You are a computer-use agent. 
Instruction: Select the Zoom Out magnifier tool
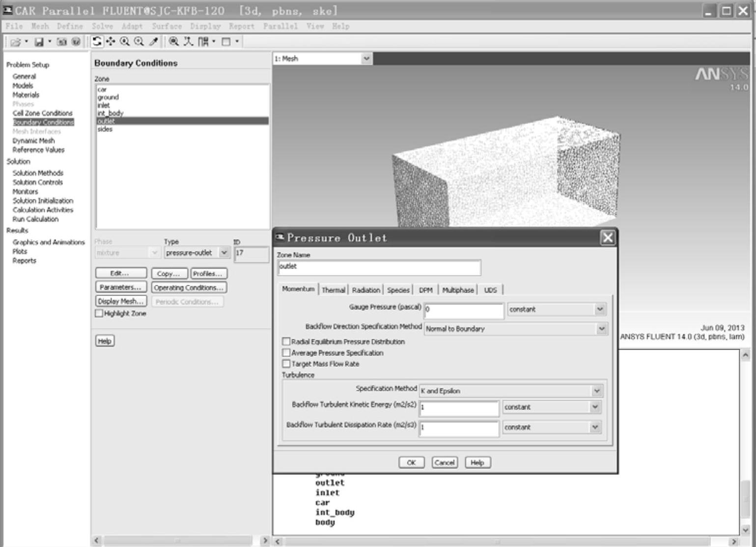(x=139, y=42)
